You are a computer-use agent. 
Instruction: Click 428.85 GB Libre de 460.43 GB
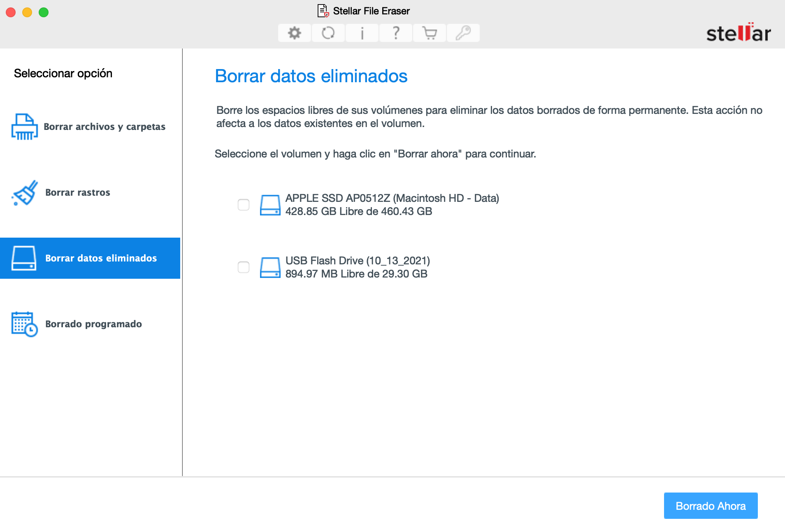coord(359,211)
